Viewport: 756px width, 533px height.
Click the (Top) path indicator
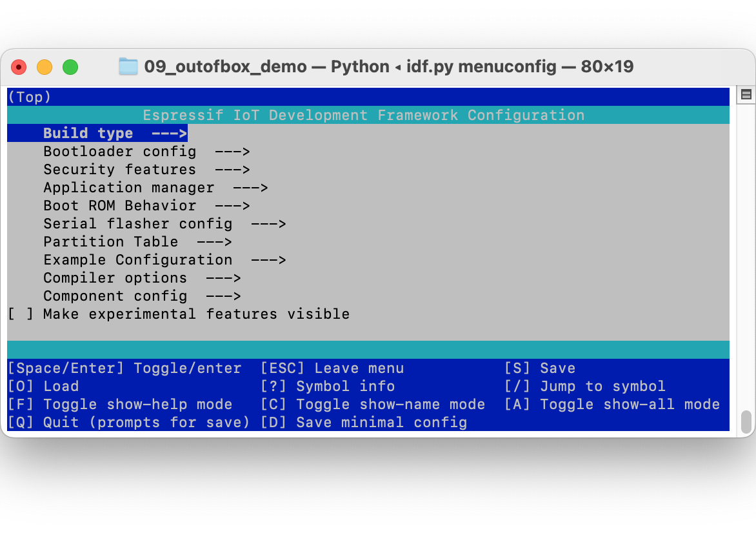(30, 97)
